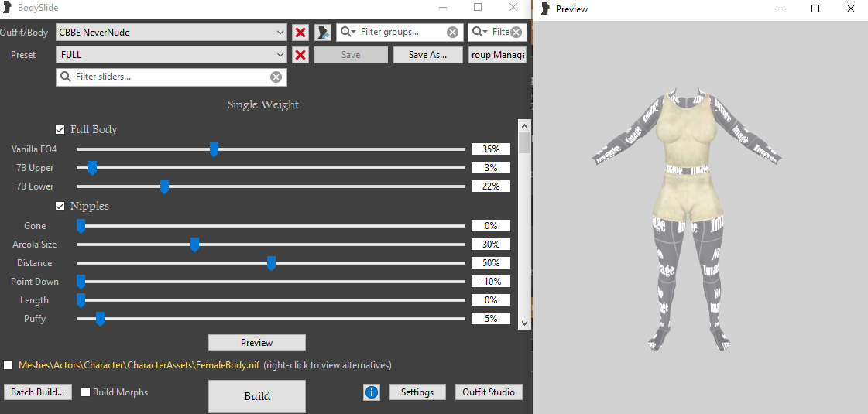Click the BodySlide title bar app icon
The width and height of the screenshot is (868, 414).
pyautogui.click(x=7, y=8)
